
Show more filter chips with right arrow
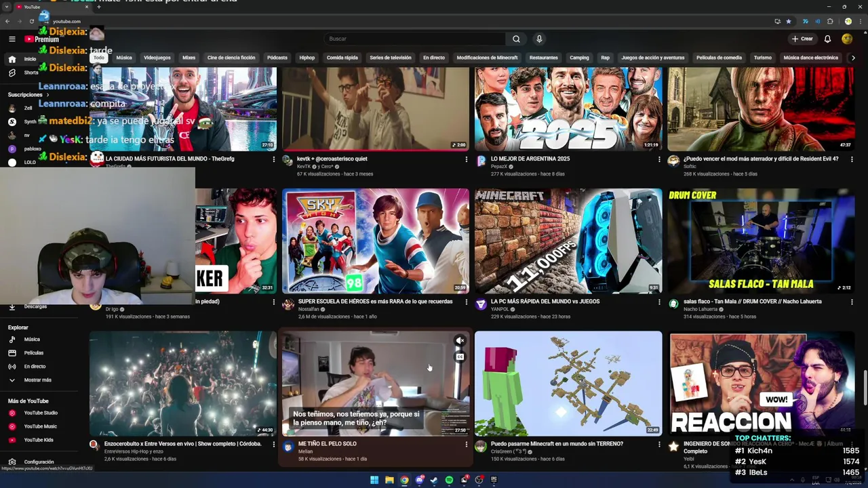(x=853, y=58)
